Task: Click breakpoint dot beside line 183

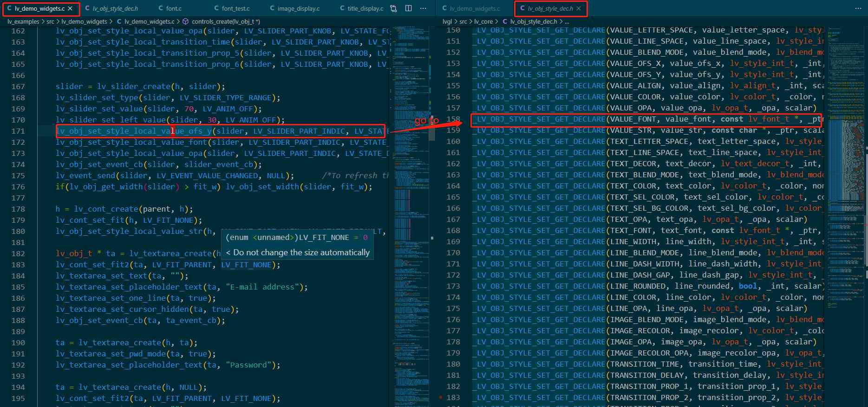Action: coord(441,398)
